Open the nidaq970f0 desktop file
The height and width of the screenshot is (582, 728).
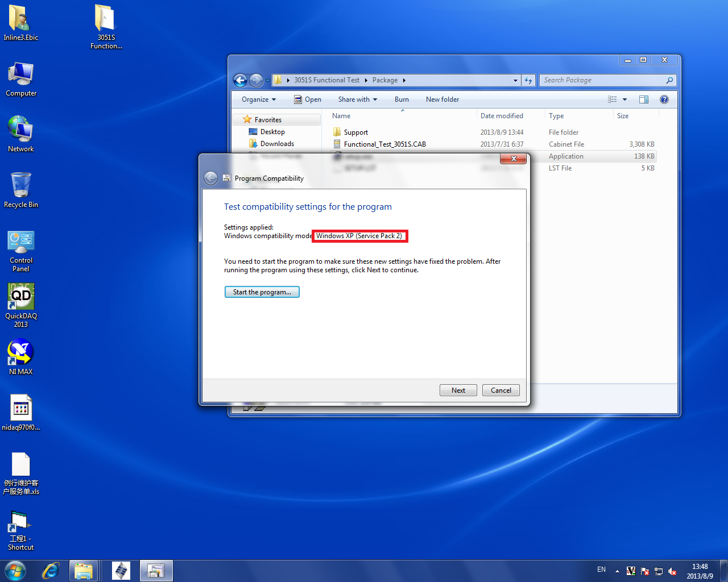coord(21,412)
